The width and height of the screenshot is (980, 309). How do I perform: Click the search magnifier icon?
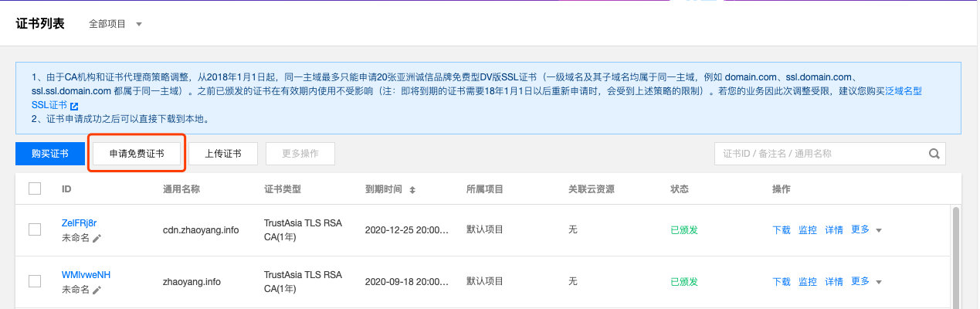coord(934,154)
